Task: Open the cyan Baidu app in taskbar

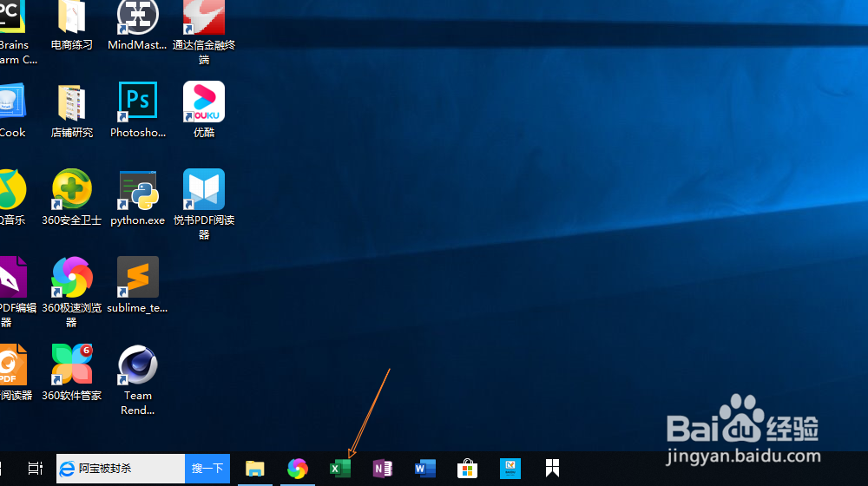Action: [510, 469]
